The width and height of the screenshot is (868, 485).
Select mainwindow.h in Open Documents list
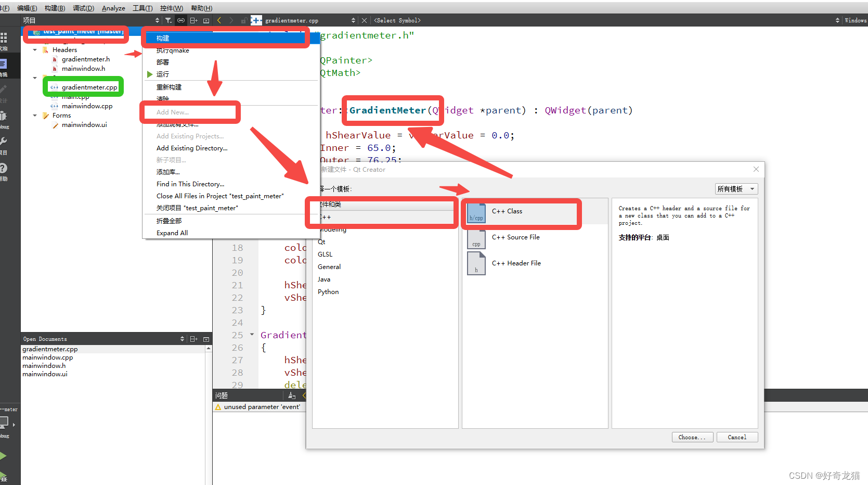pyautogui.click(x=44, y=366)
